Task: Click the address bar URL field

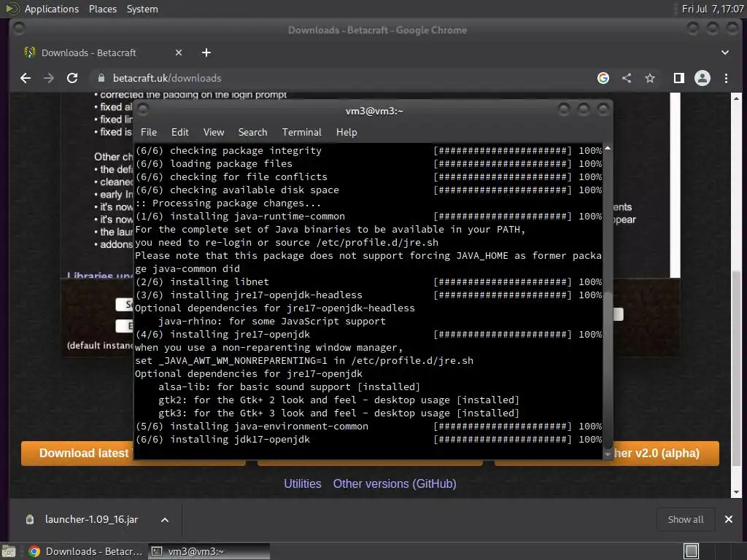Action: [343, 78]
